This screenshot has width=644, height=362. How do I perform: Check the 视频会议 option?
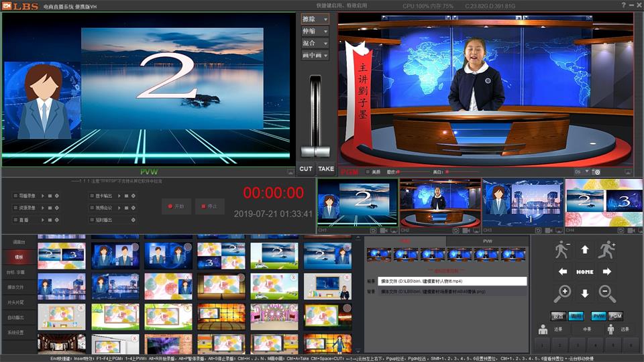pyautogui.click(x=91, y=208)
